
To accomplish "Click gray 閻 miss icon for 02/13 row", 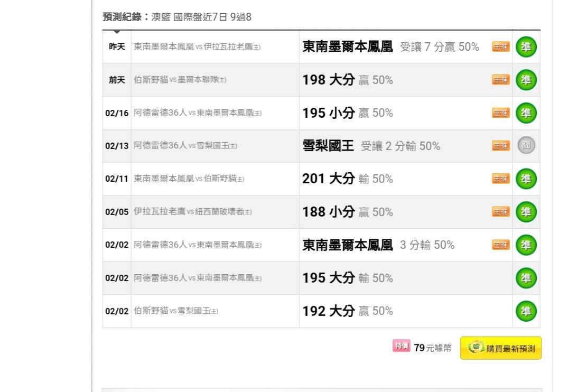I will click(526, 145).
